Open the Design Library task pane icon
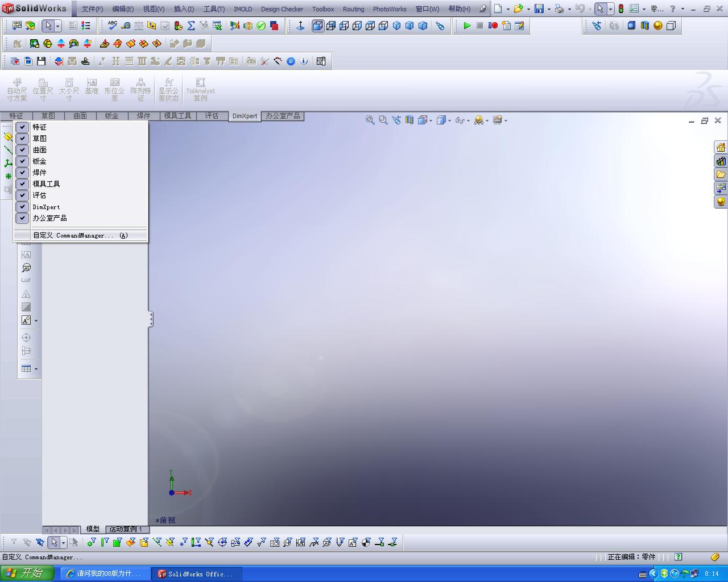The image size is (728, 582). (x=721, y=161)
